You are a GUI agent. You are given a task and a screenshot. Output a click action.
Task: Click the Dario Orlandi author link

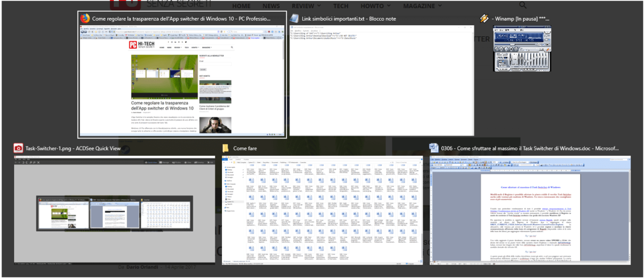141,266
